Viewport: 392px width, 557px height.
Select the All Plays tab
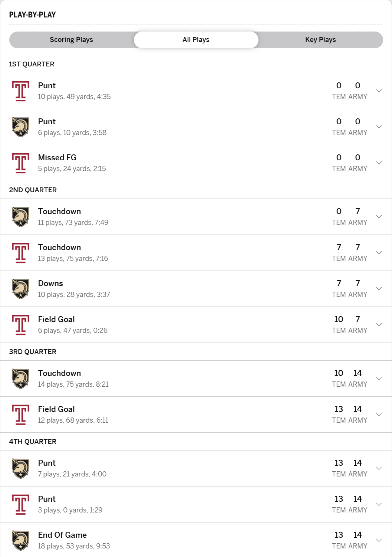[196, 40]
